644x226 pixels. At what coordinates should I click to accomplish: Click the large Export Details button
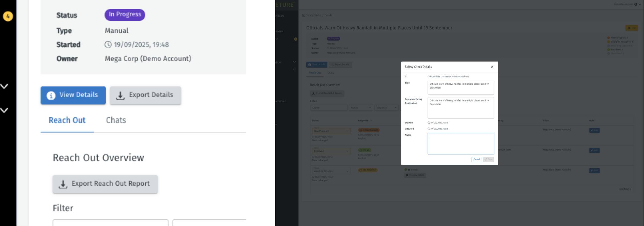pyautogui.click(x=145, y=95)
